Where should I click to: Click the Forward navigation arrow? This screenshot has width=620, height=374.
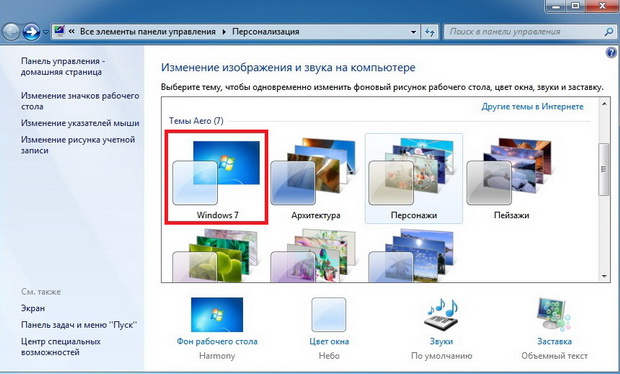[31, 32]
